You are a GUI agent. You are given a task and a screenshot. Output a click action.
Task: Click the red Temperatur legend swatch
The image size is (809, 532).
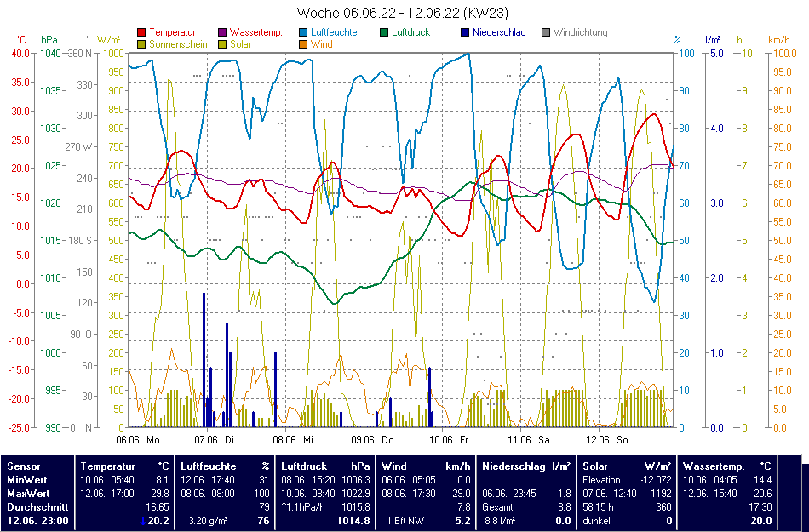pyautogui.click(x=142, y=32)
